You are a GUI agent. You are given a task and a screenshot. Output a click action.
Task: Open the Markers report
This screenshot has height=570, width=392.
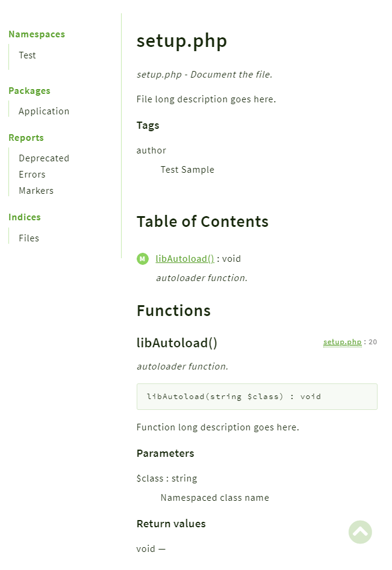point(36,190)
